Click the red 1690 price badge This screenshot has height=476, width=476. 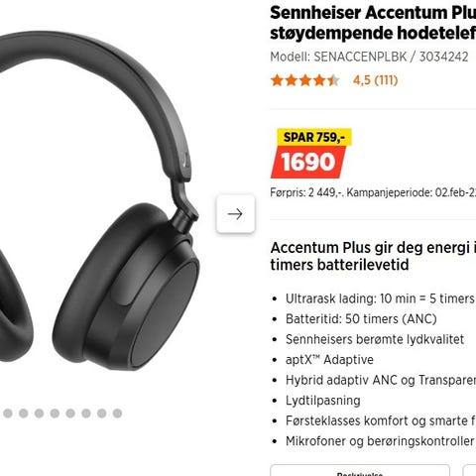(x=308, y=162)
